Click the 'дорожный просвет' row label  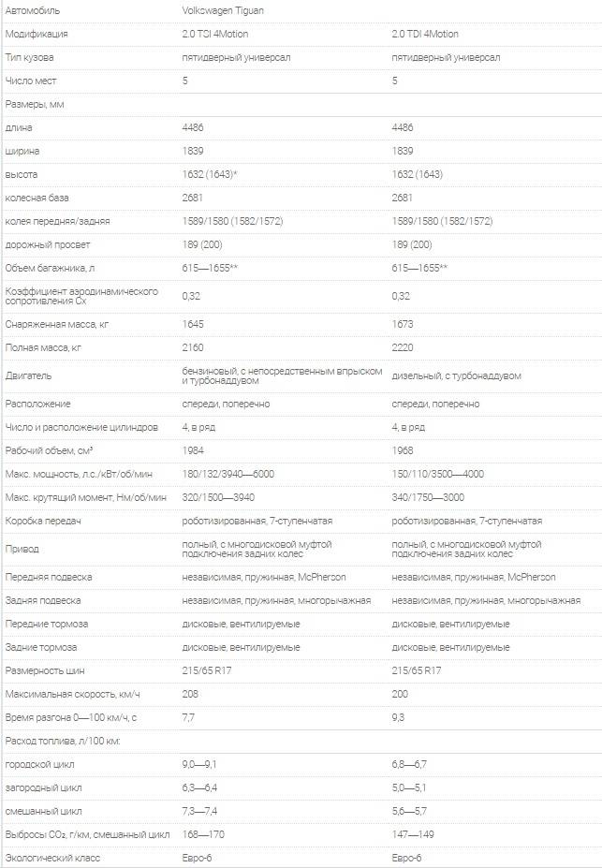[43, 244]
